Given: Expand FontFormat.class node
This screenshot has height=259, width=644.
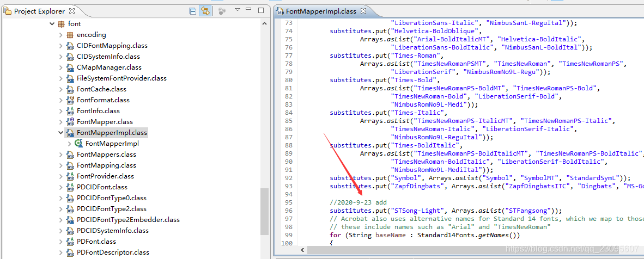Looking at the screenshot, I should click(x=60, y=100).
